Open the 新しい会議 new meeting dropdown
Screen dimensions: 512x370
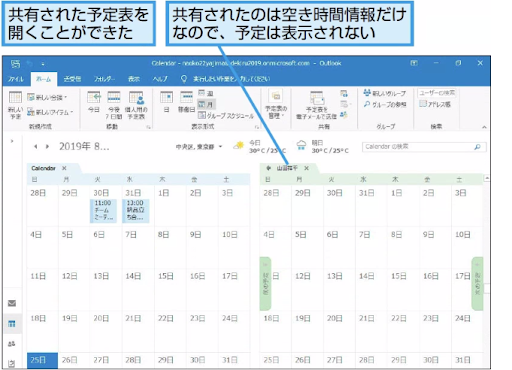pos(47,97)
